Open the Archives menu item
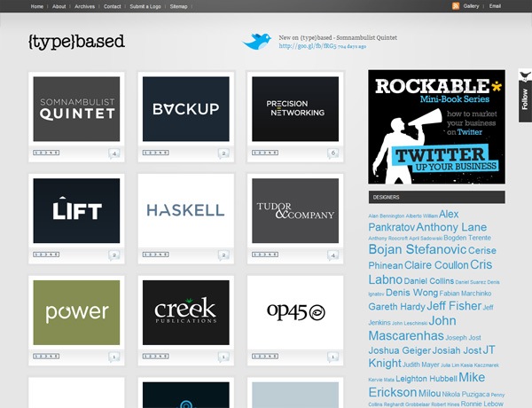The image size is (532, 408). [x=84, y=6]
